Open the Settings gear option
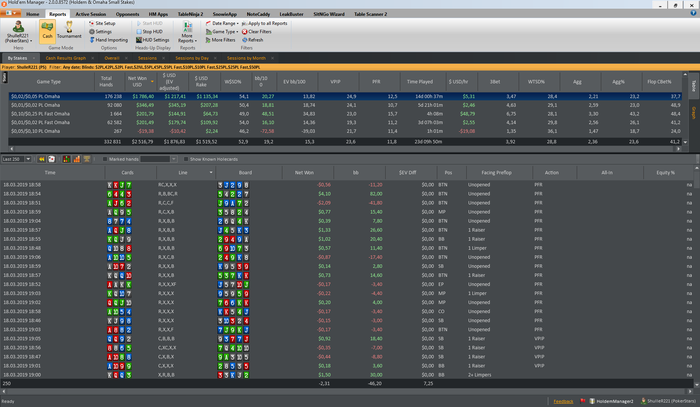700x407 pixels. coord(100,32)
